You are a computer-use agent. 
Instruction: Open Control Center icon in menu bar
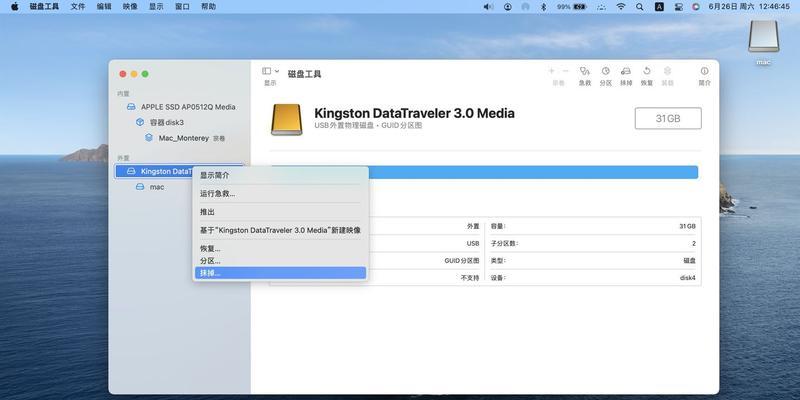(679, 7)
